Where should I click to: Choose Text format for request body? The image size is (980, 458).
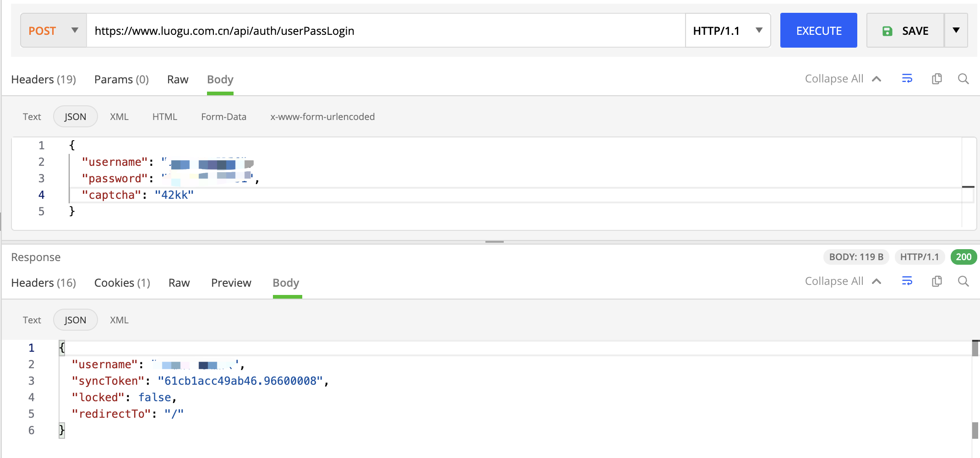[x=32, y=117]
